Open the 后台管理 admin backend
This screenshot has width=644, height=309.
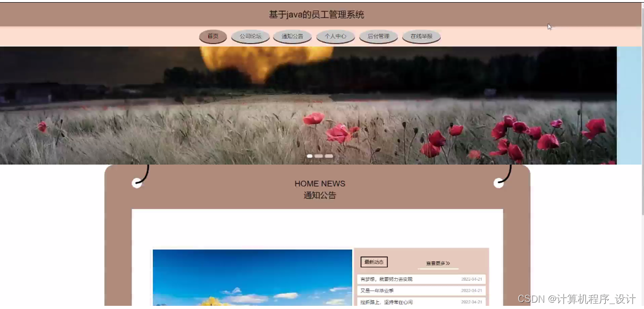coord(378,37)
